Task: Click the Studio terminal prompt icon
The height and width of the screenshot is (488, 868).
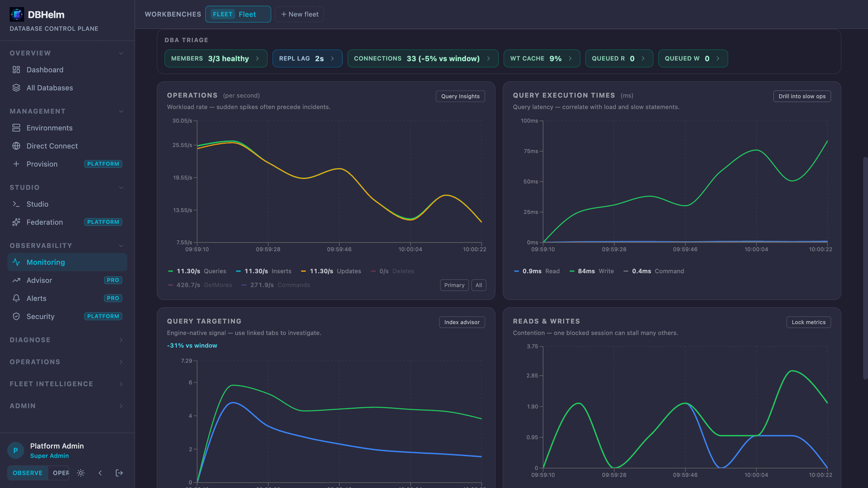Action: point(16,204)
